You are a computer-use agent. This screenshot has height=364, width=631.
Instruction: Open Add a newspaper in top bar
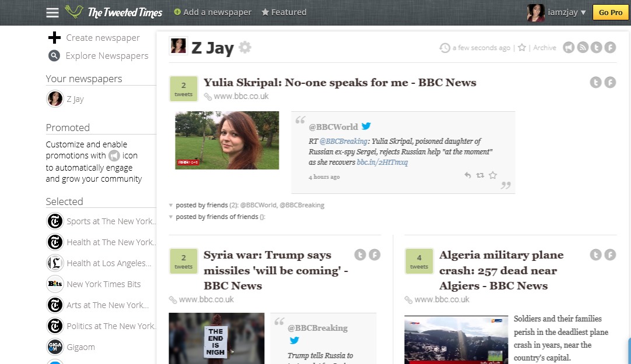(213, 12)
